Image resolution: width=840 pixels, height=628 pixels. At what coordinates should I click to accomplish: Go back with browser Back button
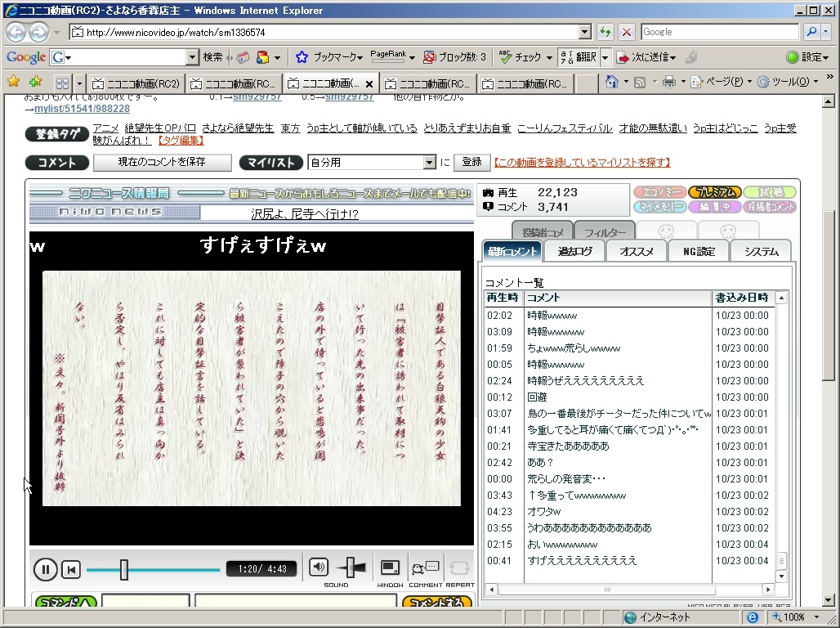point(16,32)
